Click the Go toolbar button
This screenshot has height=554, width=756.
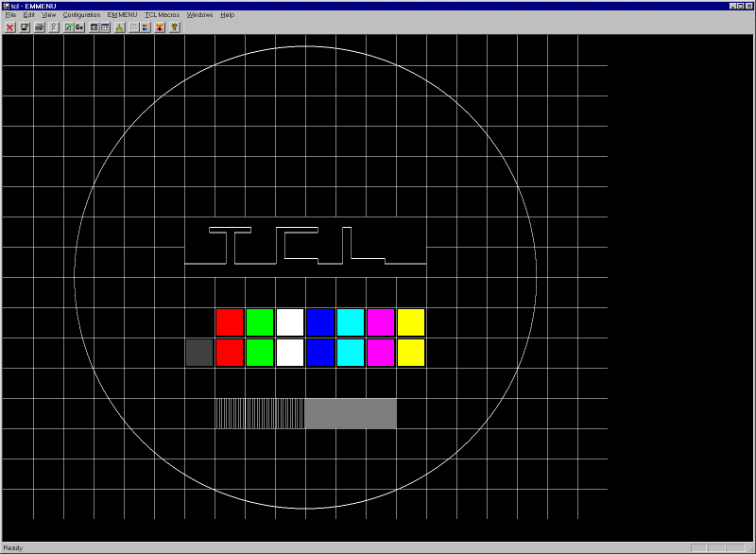pos(80,27)
